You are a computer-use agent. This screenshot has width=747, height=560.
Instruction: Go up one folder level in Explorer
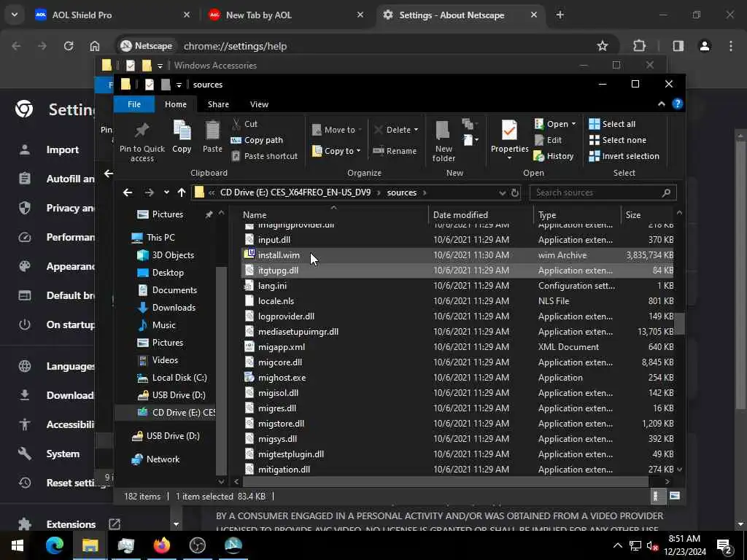(x=182, y=192)
